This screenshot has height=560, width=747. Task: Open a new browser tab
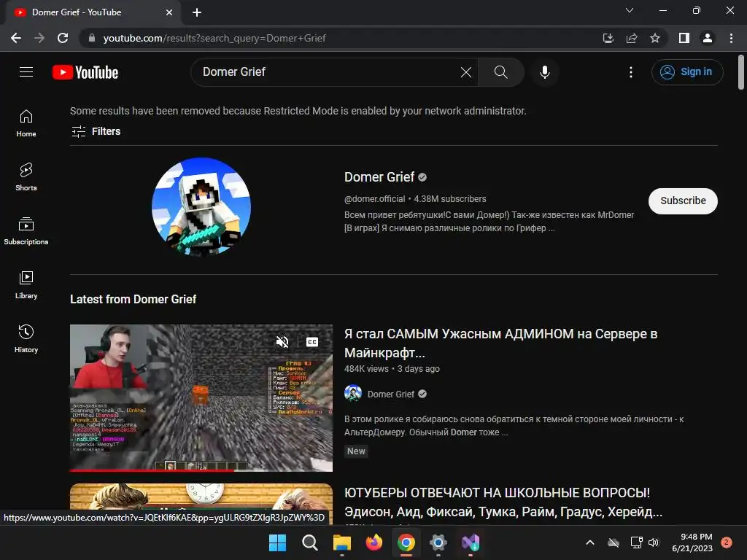[x=197, y=12]
